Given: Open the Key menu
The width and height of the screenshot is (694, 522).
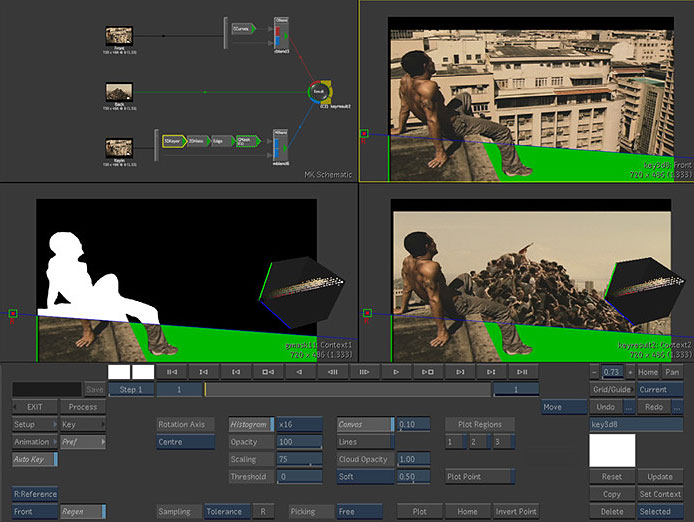Looking at the screenshot, I should (x=83, y=424).
